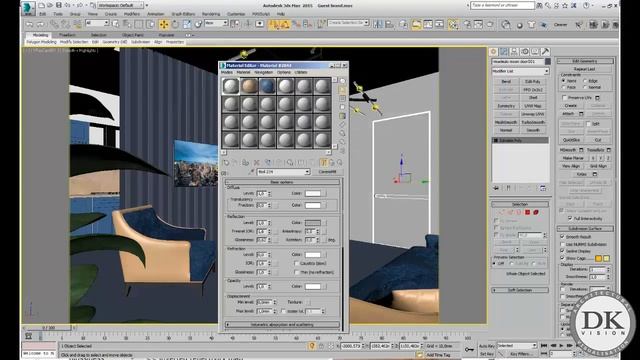Open the Utilities menu in Material Editor
This screenshot has width=640, height=360.
click(x=301, y=72)
